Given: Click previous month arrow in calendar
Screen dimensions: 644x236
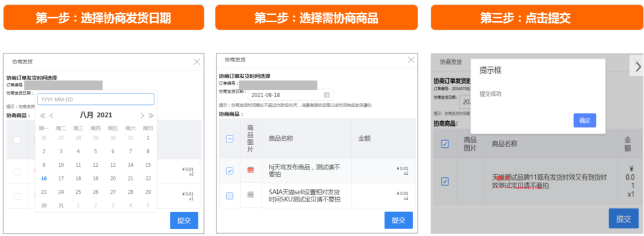Looking at the screenshot, I should (x=52, y=116).
